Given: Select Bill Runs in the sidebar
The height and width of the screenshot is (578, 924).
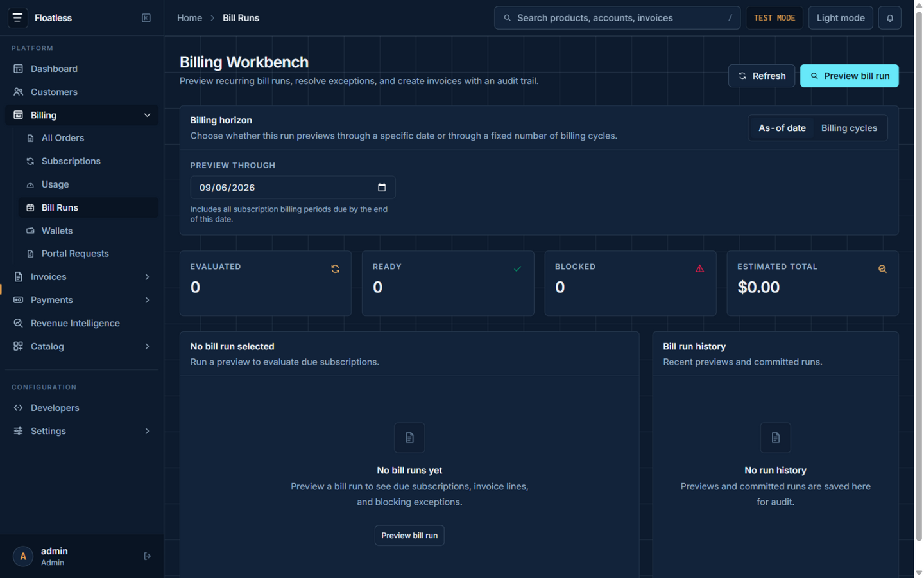Looking at the screenshot, I should [x=89, y=207].
